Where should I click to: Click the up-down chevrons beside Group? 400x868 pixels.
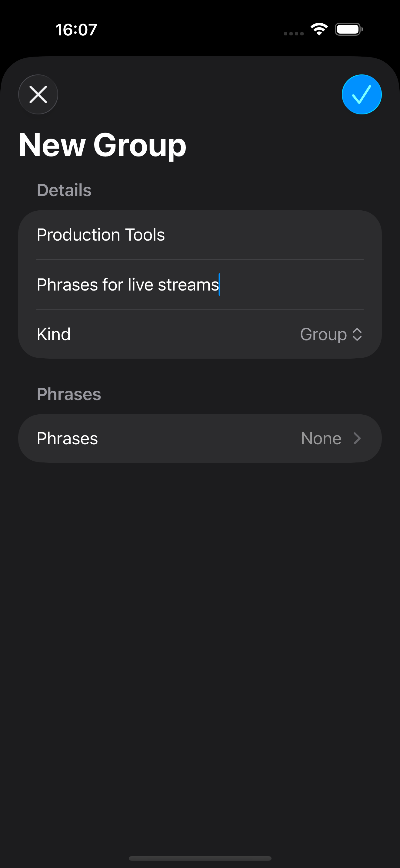(357, 334)
